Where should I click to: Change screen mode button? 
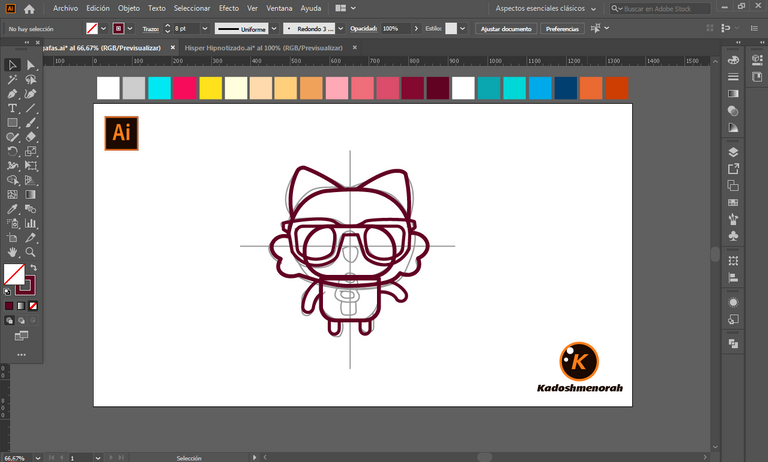21,336
